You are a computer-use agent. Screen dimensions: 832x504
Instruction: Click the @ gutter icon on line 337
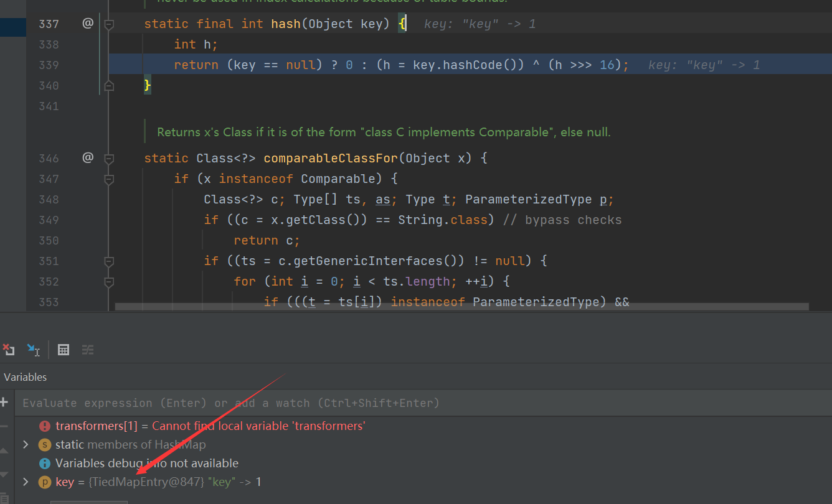pyautogui.click(x=88, y=24)
